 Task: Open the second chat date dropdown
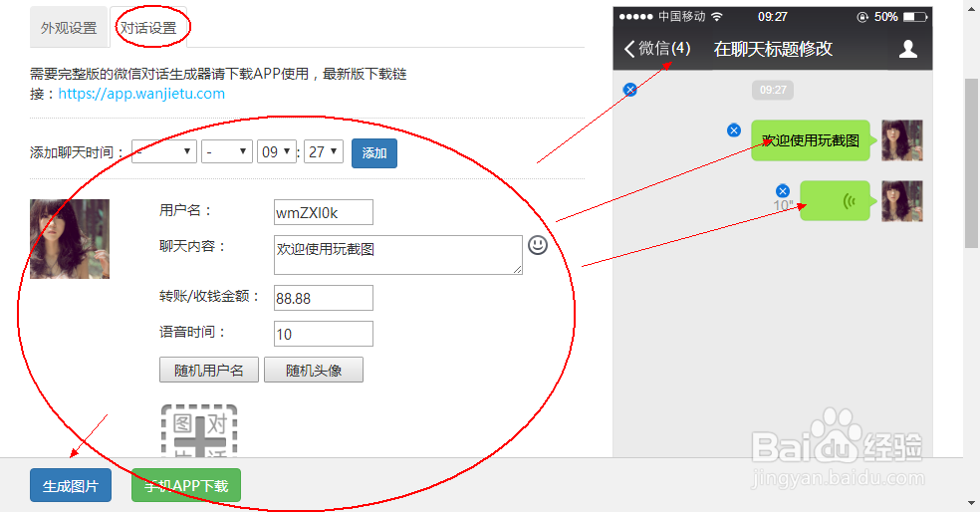pos(227,152)
